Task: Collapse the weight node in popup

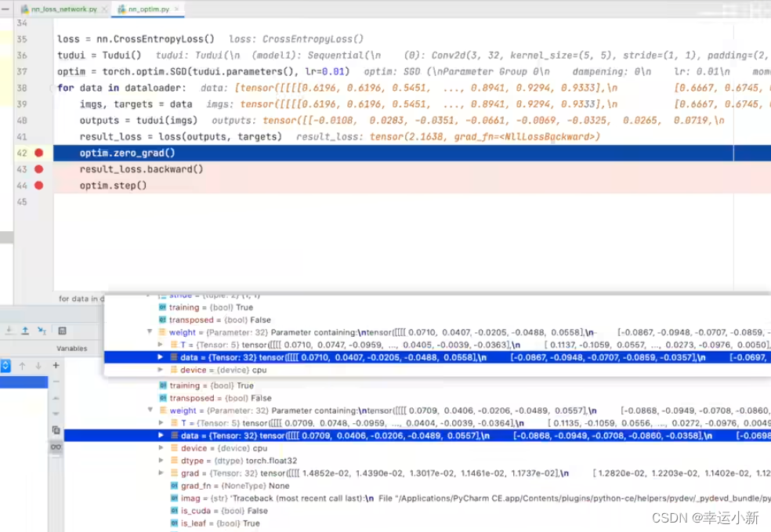Action: click(150, 332)
